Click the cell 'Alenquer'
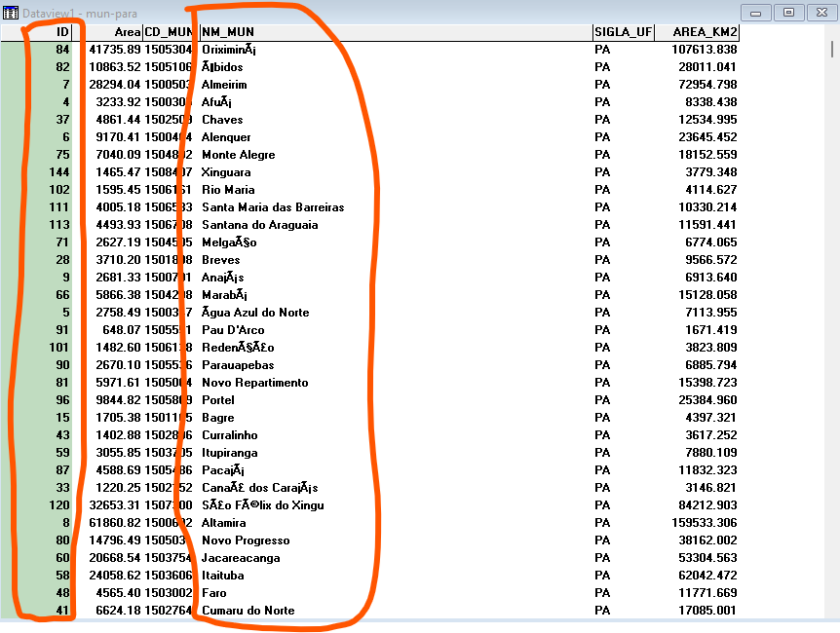The height and width of the screenshot is (633, 840). (226, 137)
